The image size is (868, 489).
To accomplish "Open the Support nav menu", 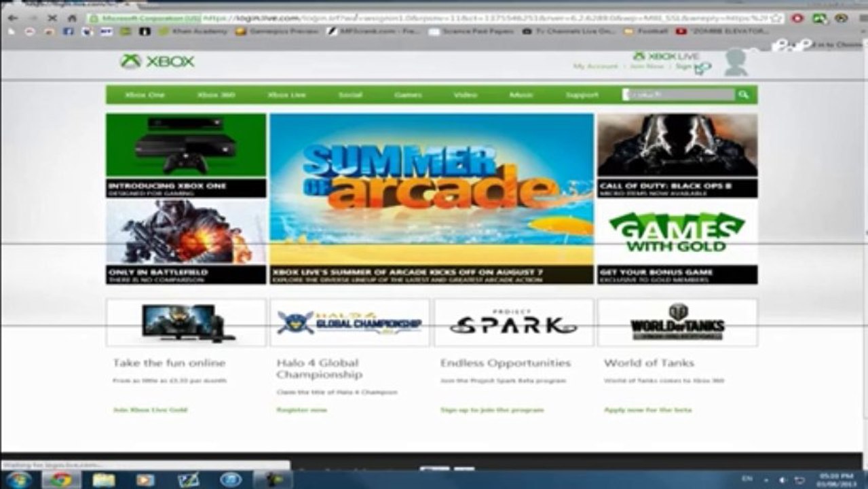I will [x=582, y=95].
